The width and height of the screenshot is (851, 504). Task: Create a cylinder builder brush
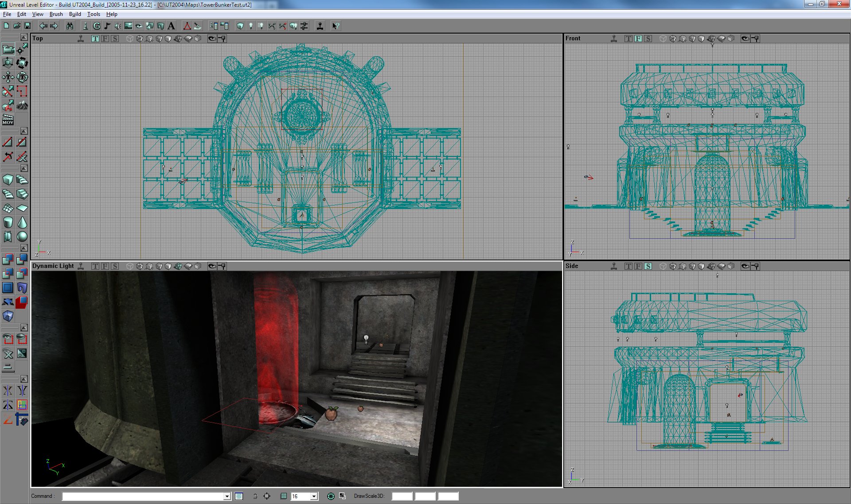point(8,222)
